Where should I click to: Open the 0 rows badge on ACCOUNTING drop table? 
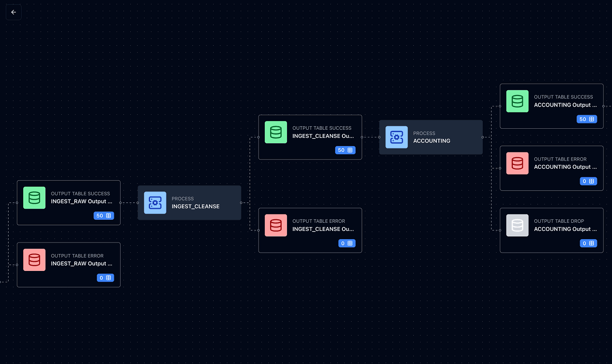(x=589, y=243)
